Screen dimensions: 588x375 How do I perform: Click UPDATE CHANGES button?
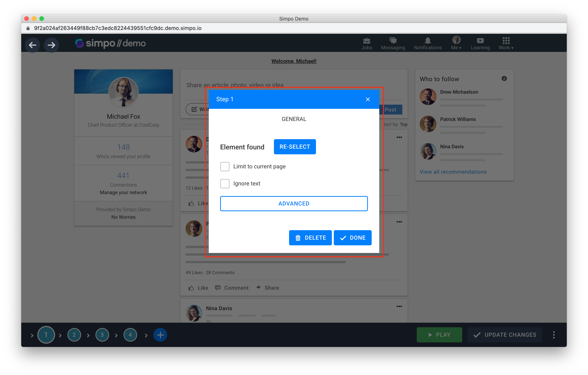[505, 335]
